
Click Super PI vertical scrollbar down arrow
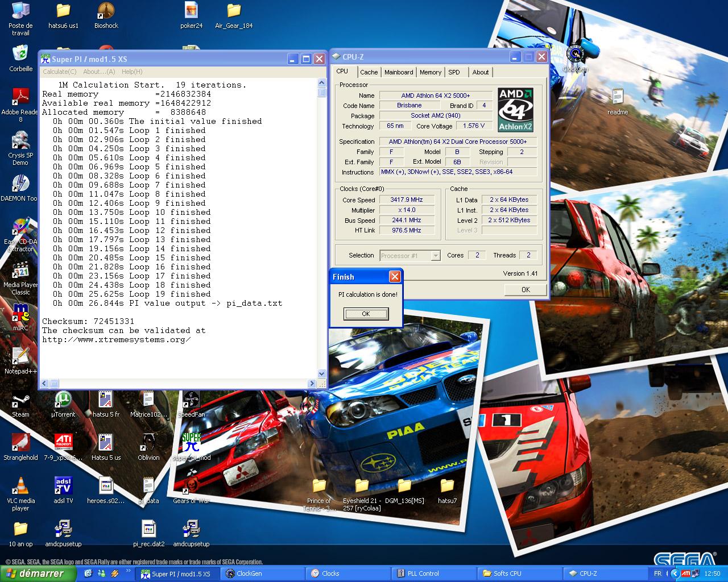[x=322, y=373]
